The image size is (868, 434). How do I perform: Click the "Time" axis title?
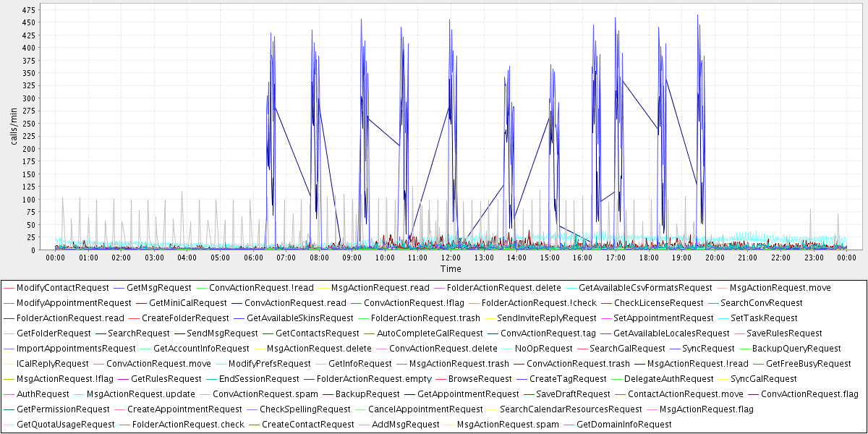pos(451,269)
